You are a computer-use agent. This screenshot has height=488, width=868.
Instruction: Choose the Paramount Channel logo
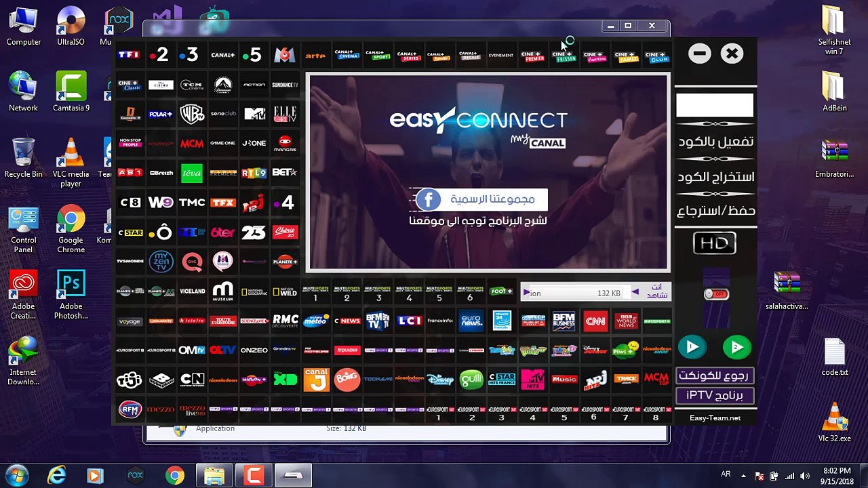point(222,85)
